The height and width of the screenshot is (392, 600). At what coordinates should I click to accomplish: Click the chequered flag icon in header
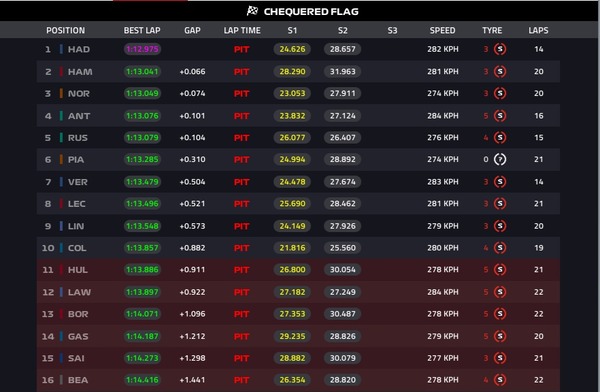click(x=252, y=11)
